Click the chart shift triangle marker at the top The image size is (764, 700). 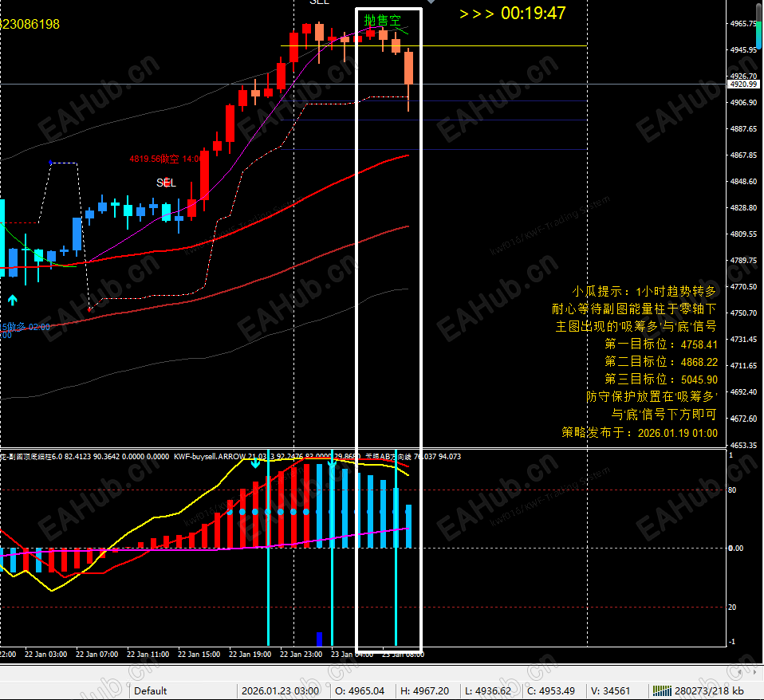click(x=431, y=2)
